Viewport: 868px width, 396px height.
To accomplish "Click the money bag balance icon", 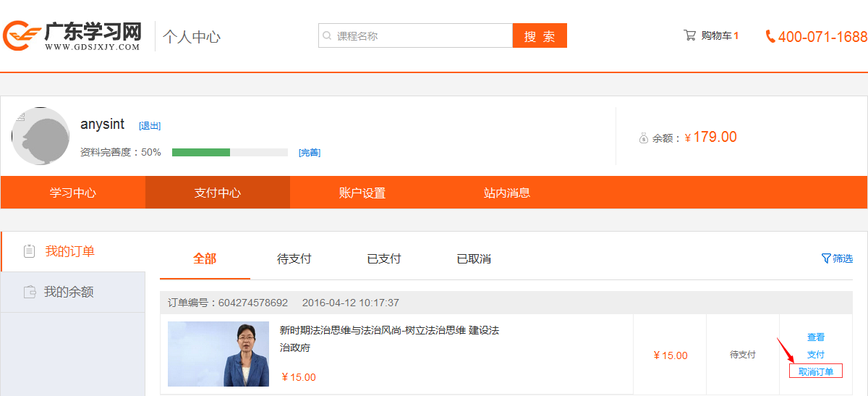I will [x=643, y=138].
